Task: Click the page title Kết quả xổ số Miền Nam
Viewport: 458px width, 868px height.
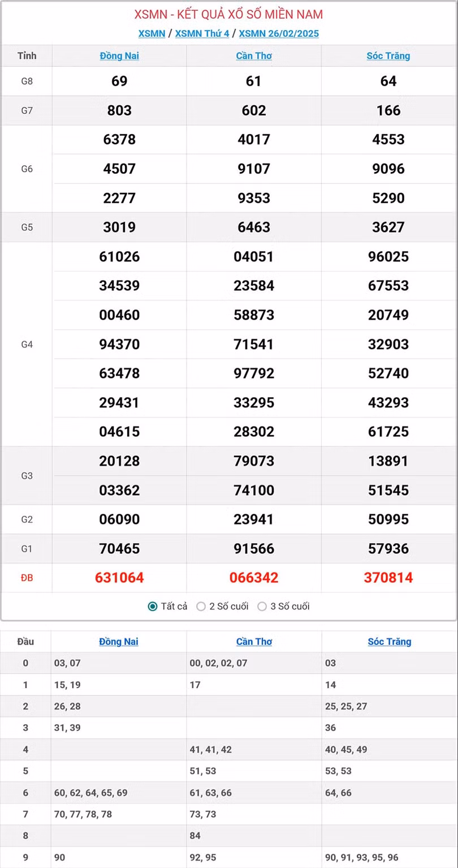Action: click(229, 15)
